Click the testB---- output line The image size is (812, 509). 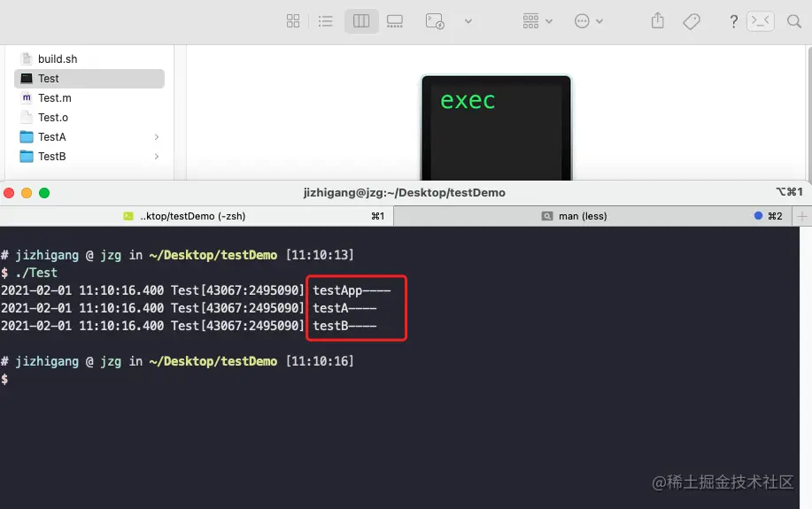344,326
